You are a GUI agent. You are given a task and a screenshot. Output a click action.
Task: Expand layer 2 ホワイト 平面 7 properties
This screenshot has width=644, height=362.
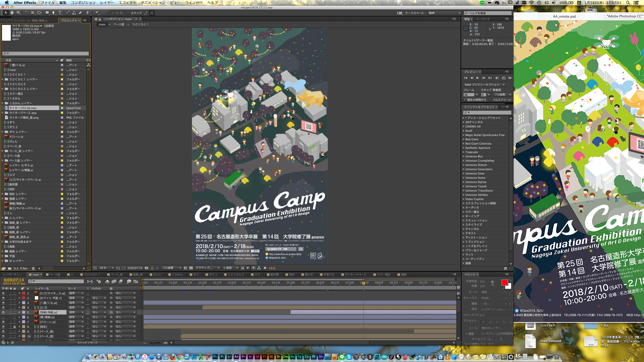coord(19,298)
